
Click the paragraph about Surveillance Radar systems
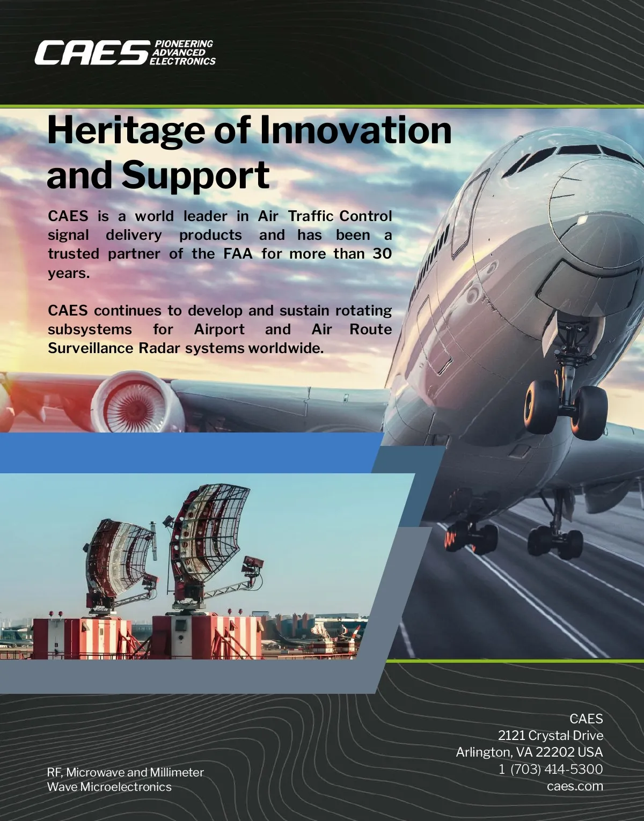coord(219,329)
